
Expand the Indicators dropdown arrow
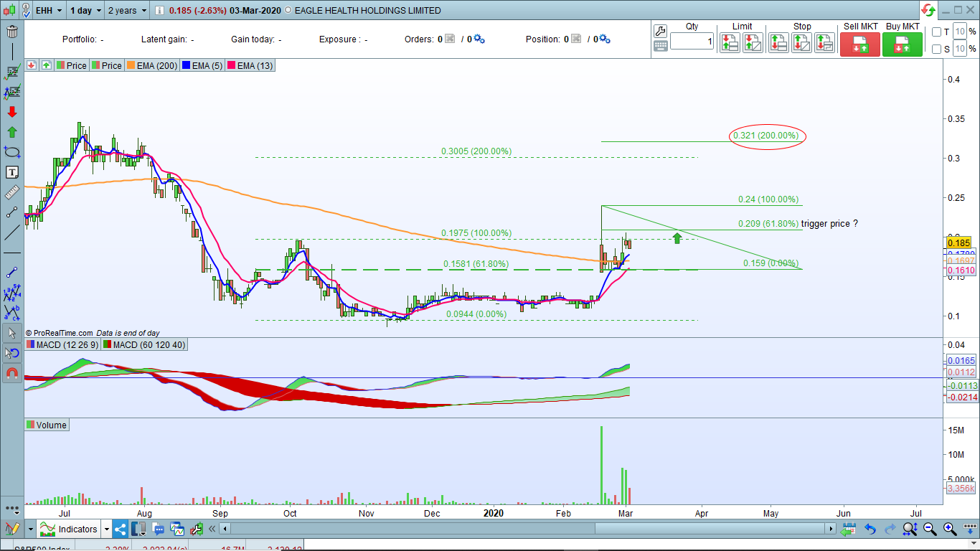tap(107, 529)
